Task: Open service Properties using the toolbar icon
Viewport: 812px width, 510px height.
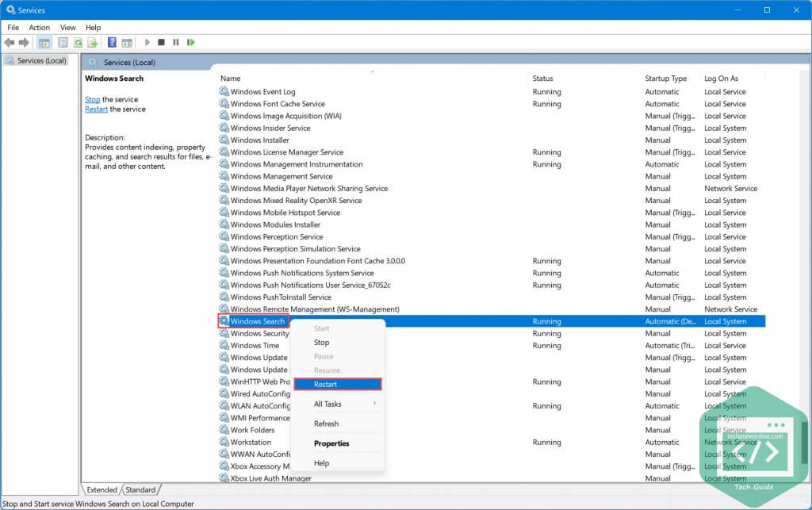Action: pyautogui.click(x=63, y=42)
